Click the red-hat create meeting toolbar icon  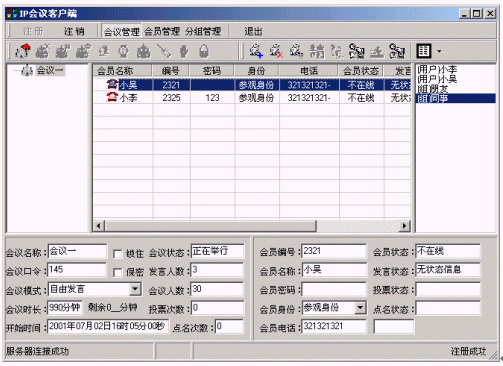(23, 51)
